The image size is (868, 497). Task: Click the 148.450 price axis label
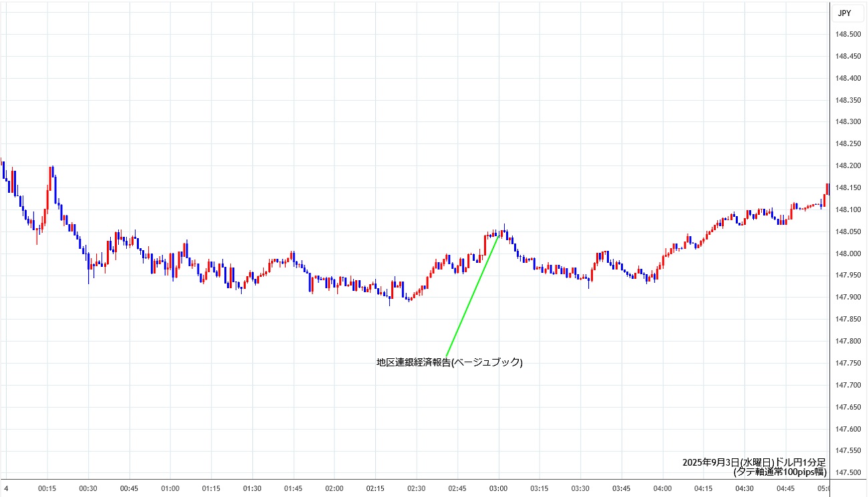[x=848, y=57]
